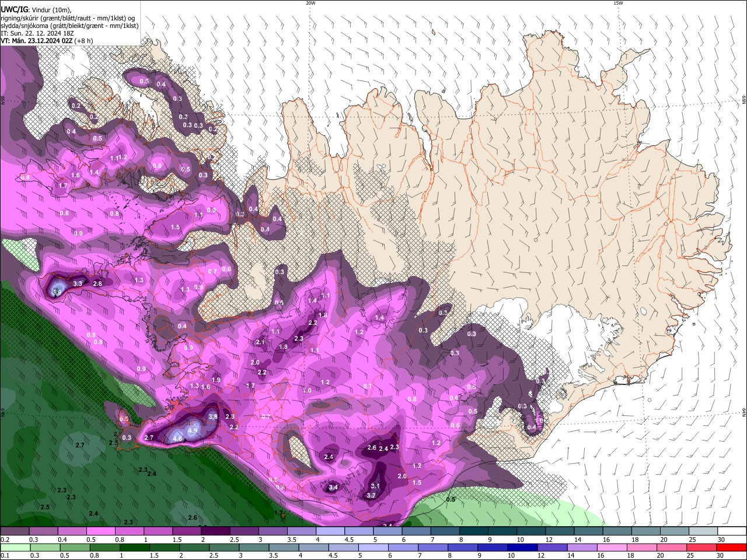This screenshot has height=560, width=747.
Task: Pick the light pink 16 rain legend swatch
Action: tap(612, 547)
